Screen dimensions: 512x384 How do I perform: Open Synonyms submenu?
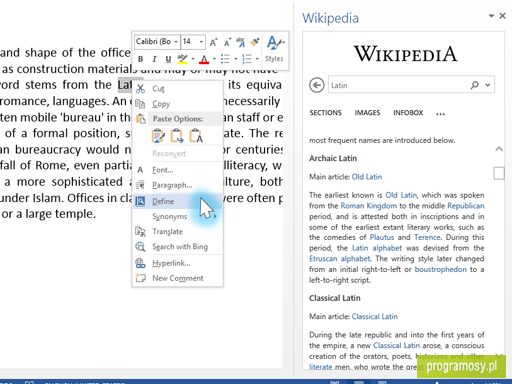click(178, 217)
